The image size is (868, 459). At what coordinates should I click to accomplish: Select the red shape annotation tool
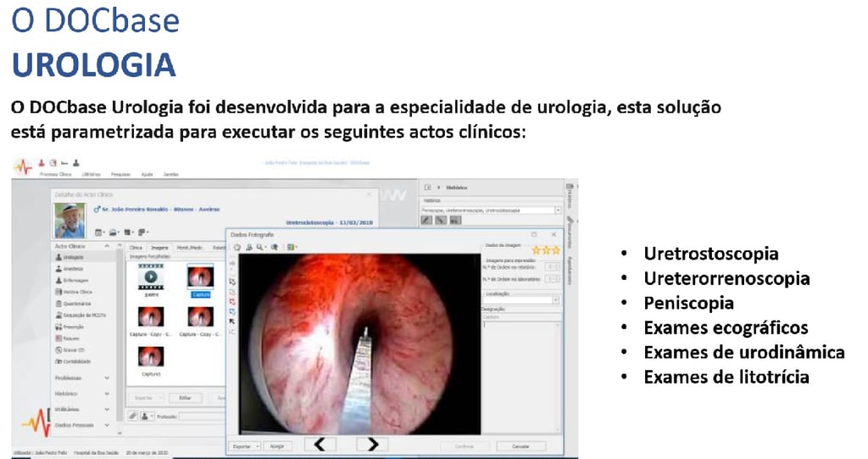point(232,302)
